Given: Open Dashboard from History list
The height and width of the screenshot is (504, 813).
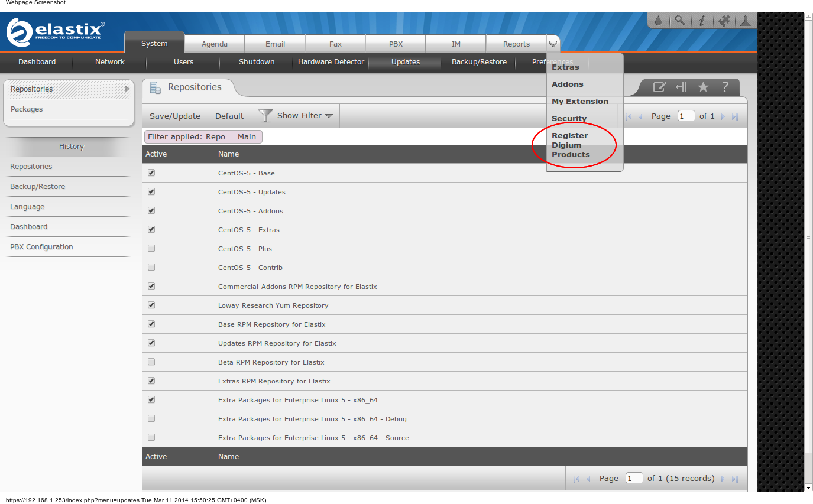Looking at the screenshot, I should (29, 227).
